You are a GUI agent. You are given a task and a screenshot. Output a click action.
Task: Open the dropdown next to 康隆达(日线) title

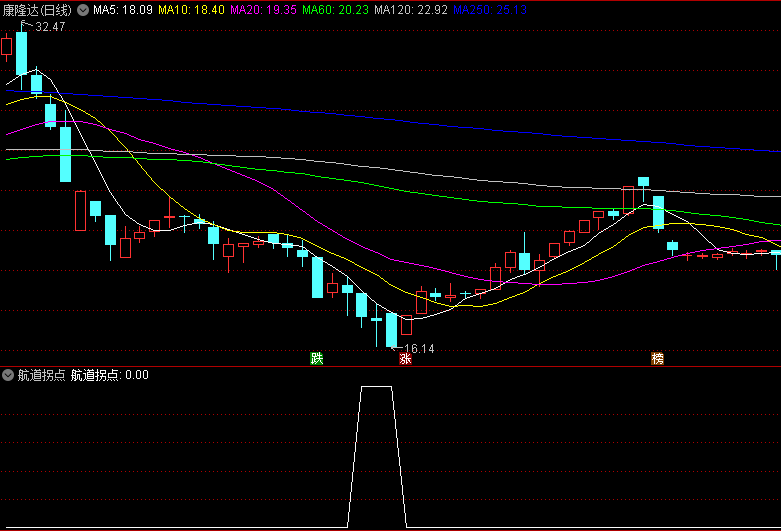click(x=83, y=10)
